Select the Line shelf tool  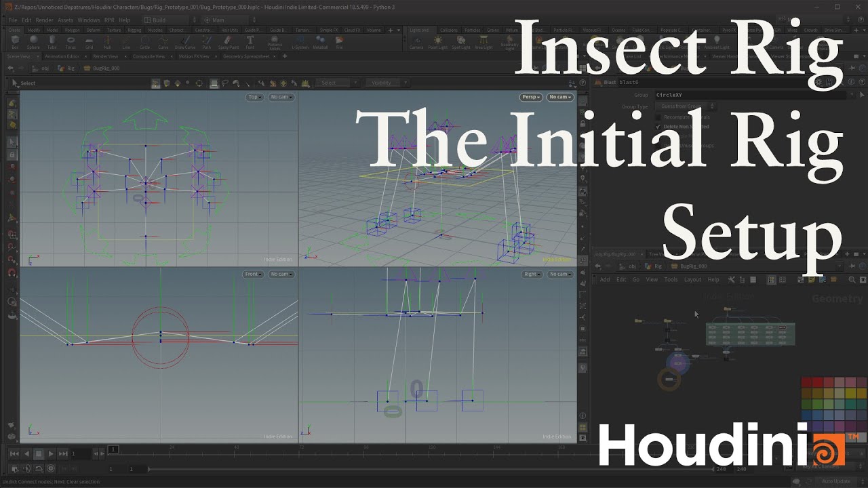(126, 43)
